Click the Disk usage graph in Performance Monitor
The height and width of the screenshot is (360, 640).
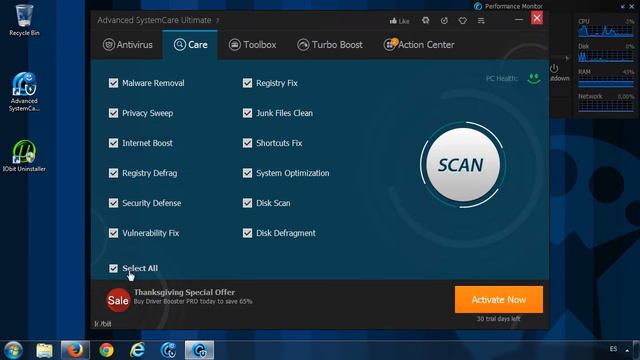click(606, 56)
